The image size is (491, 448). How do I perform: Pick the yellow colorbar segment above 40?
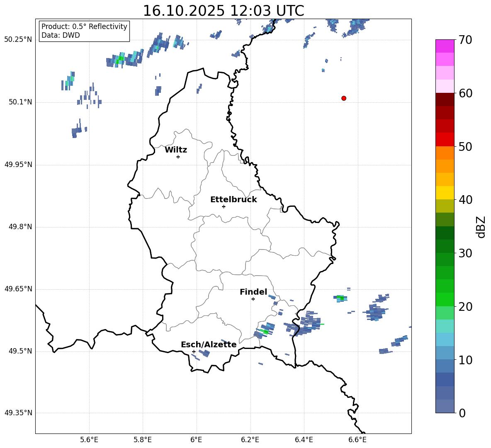pos(445,193)
